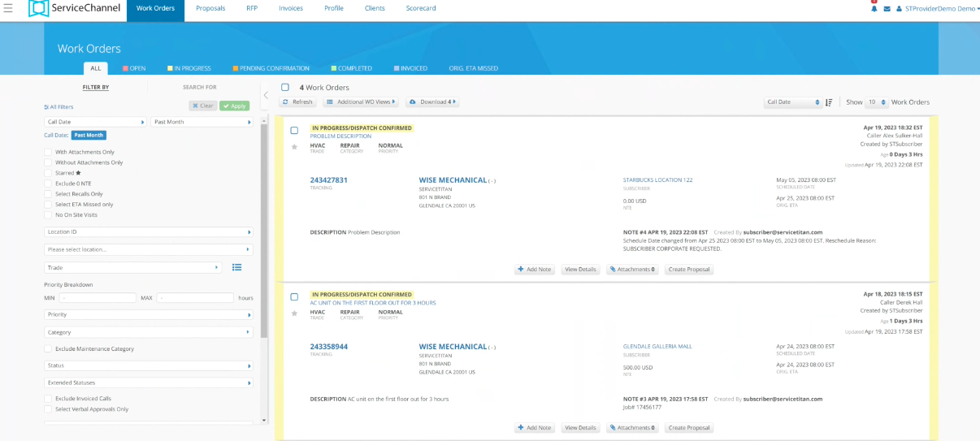
Task: Open Download 4 menu
Action: pyautogui.click(x=432, y=102)
